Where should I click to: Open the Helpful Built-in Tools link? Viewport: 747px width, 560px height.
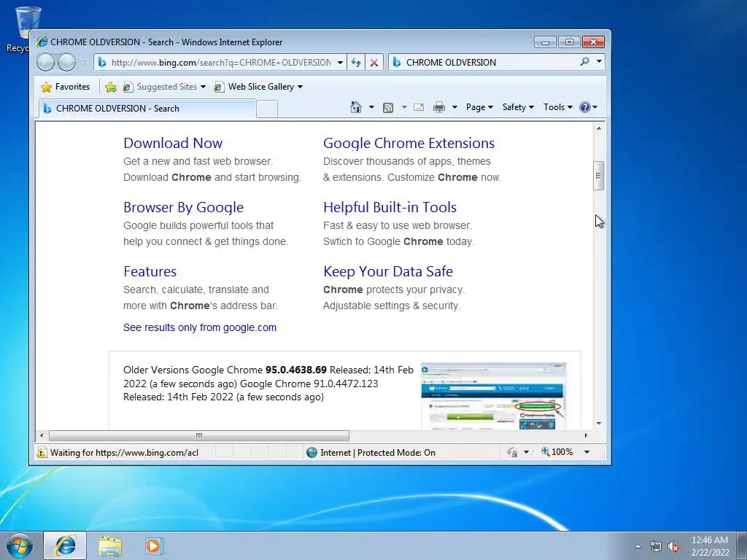390,207
